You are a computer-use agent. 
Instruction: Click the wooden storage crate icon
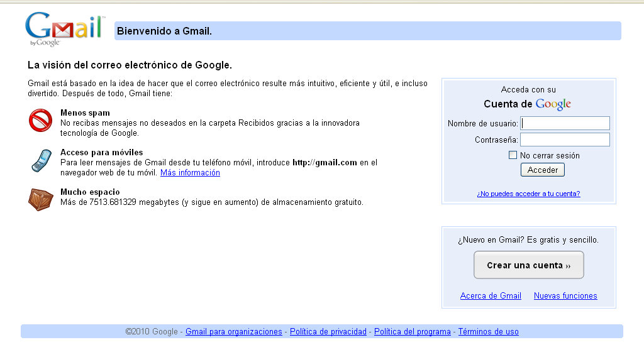point(41,199)
